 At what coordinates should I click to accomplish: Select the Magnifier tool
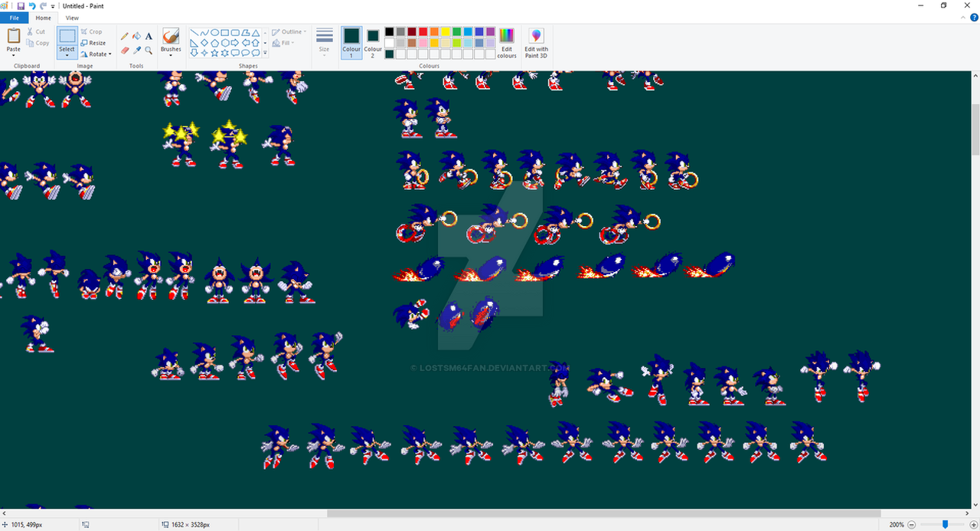[149, 51]
